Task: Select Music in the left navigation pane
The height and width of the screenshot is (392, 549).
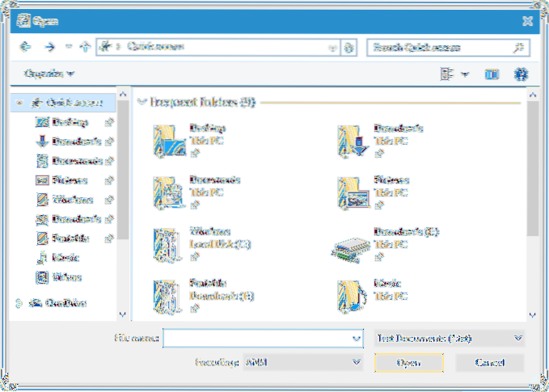Action: pyautogui.click(x=64, y=258)
